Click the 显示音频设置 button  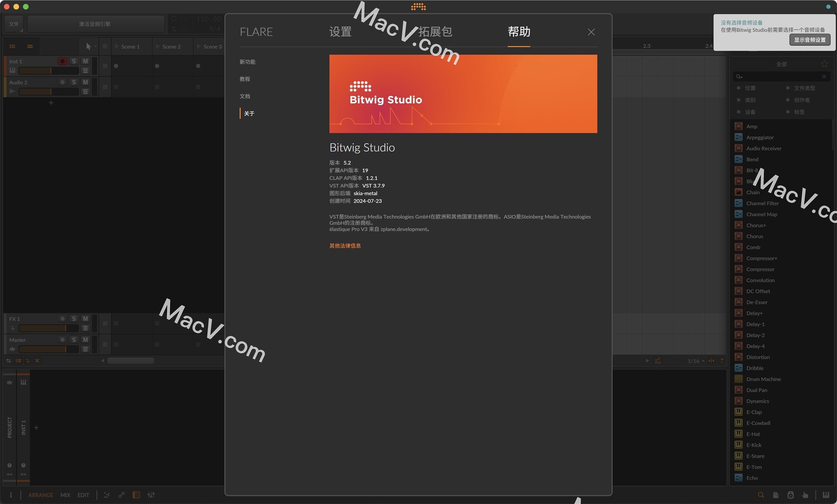point(810,40)
